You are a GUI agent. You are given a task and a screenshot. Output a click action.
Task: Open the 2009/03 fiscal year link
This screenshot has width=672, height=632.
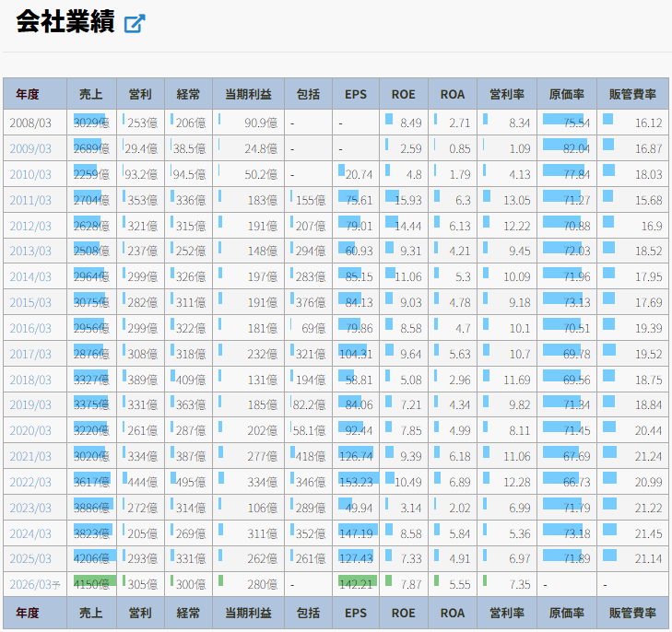30,148
